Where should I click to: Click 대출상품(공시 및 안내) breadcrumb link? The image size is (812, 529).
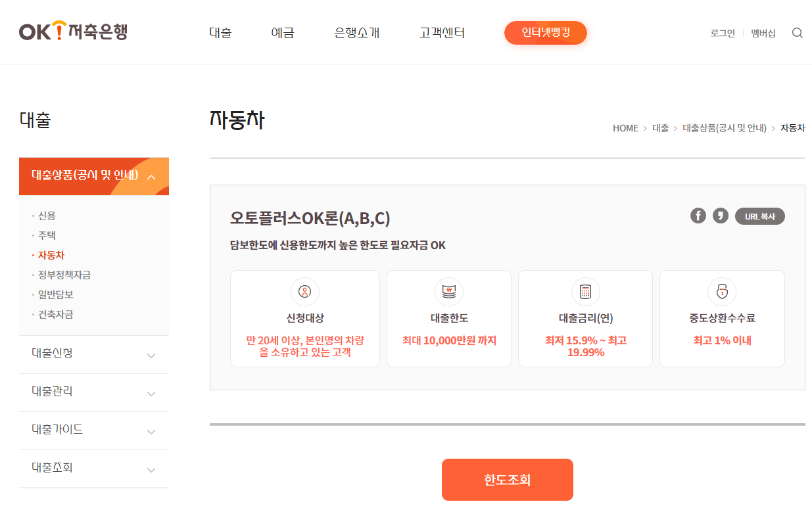point(725,128)
